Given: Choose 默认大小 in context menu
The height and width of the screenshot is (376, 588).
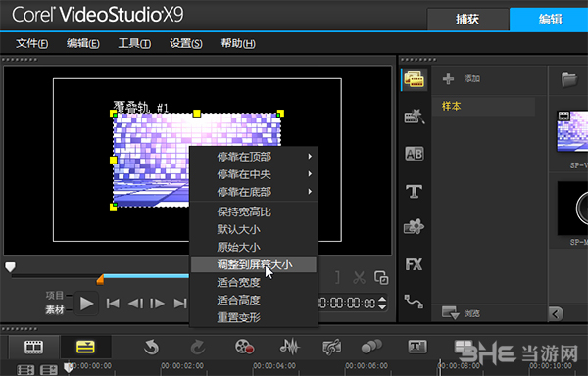Looking at the screenshot, I should click(254, 229).
